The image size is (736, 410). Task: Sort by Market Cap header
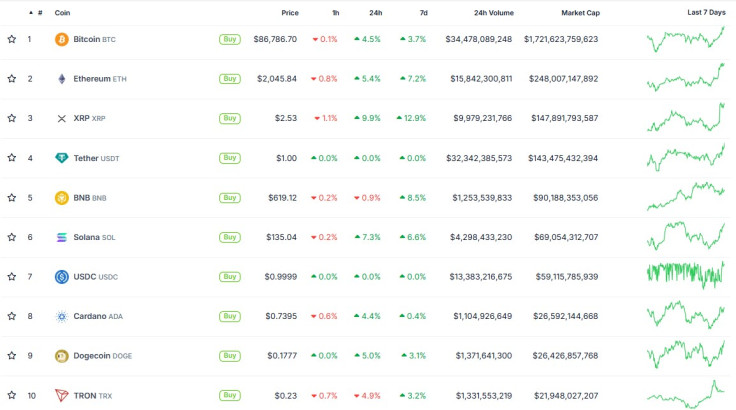580,13
